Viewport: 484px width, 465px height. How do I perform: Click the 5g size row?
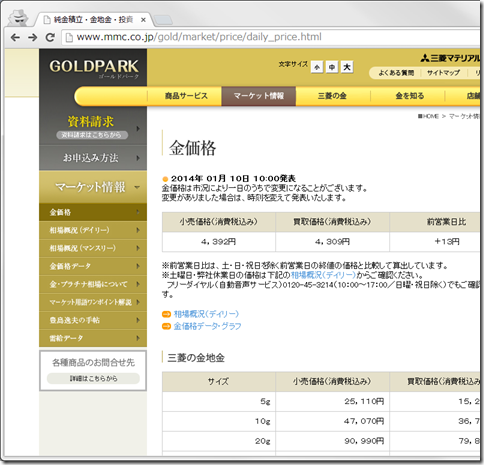(321, 402)
